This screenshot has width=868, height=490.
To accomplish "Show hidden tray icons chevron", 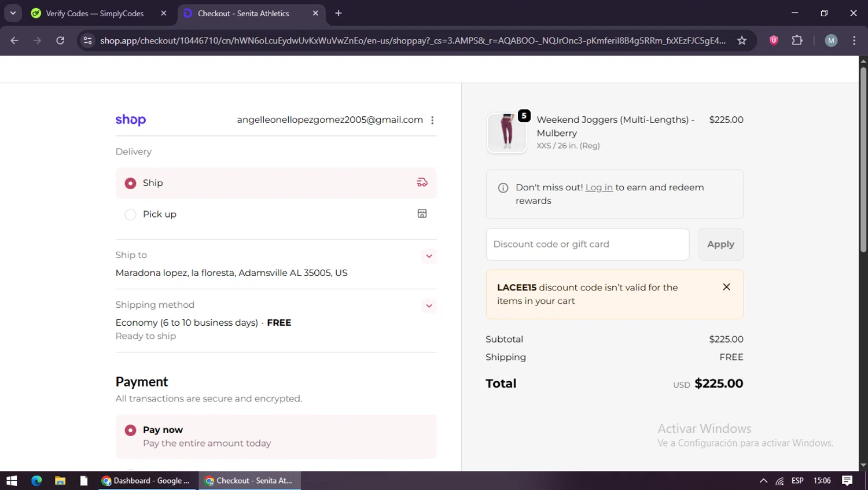I will point(763,481).
